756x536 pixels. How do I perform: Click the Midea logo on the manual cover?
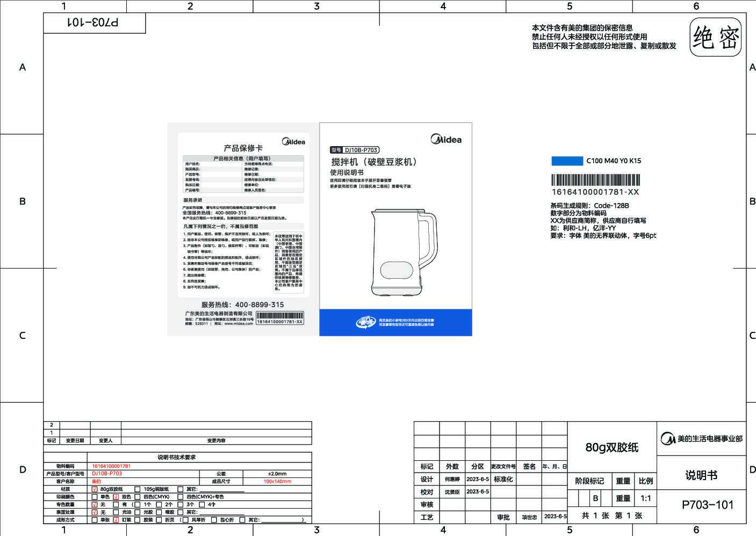pos(446,139)
